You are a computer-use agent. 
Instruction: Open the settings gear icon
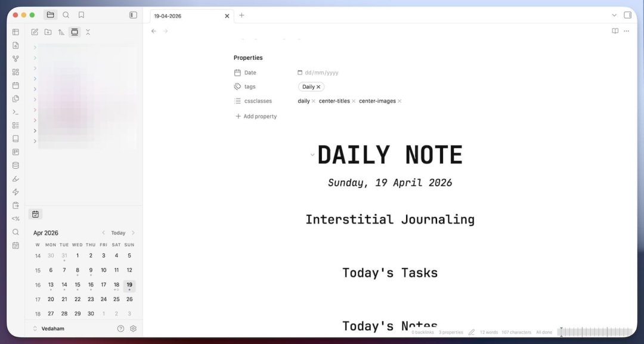pos(133,328)
